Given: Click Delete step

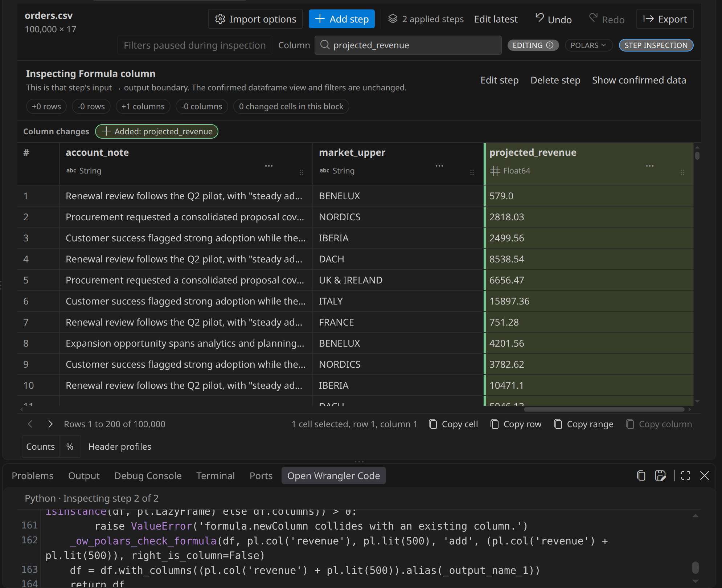Looking at the screenshot, I should 555,80.
